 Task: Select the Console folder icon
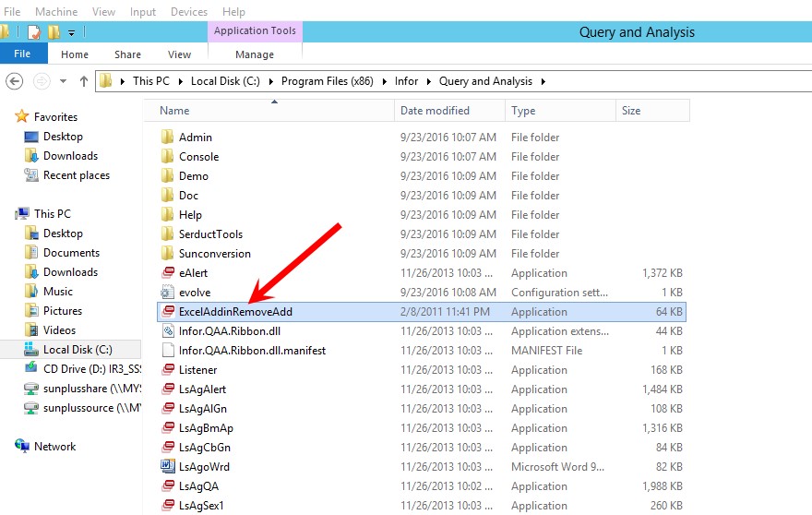pyautogui.click(x=167, y=157)
